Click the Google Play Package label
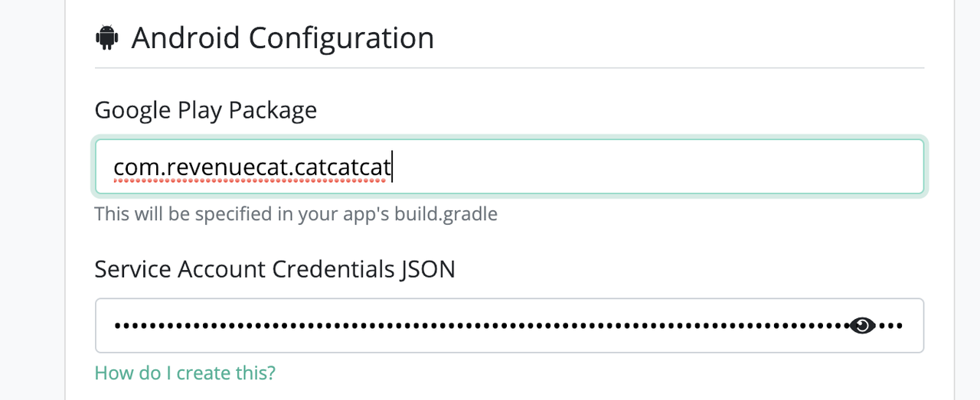Viewport: 980px width, 400px height. click(206, 111)
